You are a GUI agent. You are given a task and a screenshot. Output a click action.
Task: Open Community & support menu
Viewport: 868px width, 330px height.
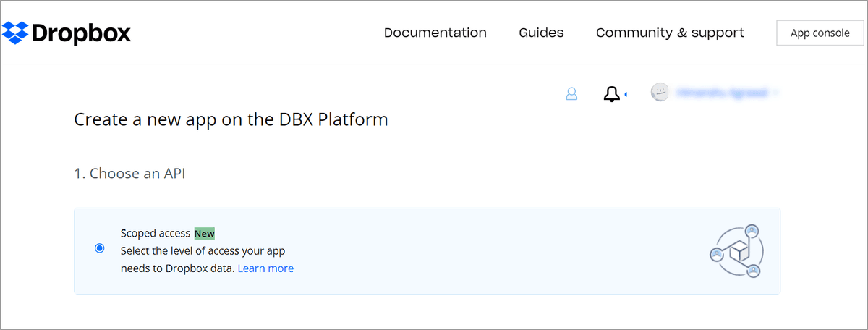[670, 33]
